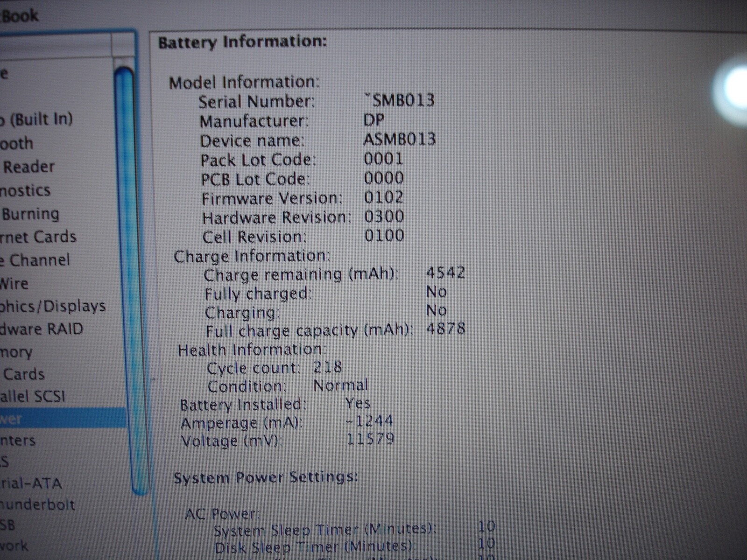Select Thunderbolt in the sidebar
This screenshot has width=747, height=560.
point(37,504)
